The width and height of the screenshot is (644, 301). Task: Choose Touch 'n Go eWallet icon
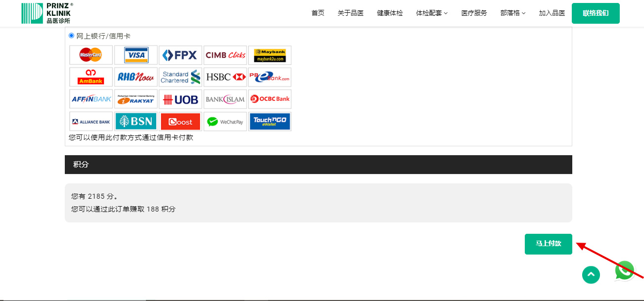pos(270,122)
